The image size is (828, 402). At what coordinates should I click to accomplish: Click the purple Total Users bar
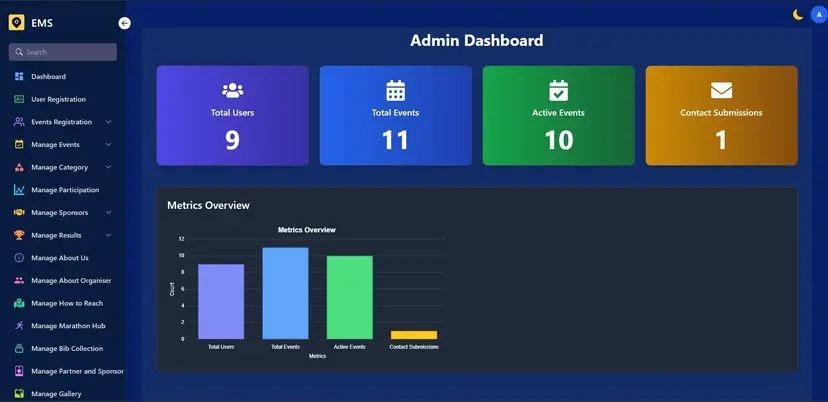(221, 302)
